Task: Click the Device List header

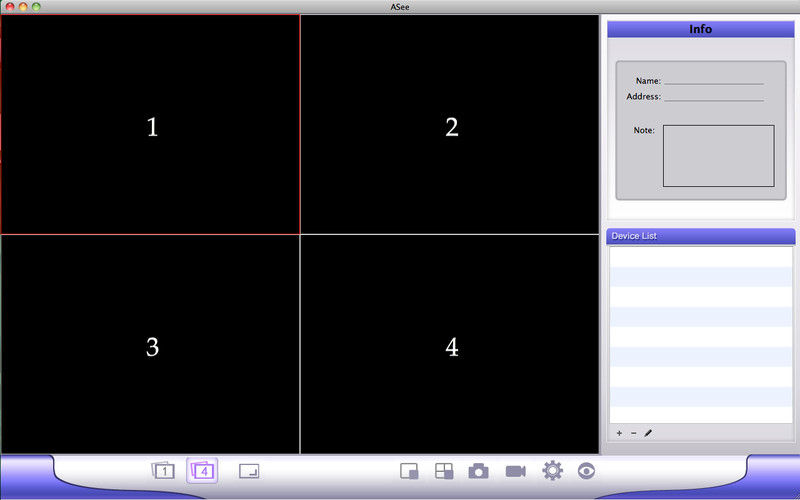Action: point(701,236)
